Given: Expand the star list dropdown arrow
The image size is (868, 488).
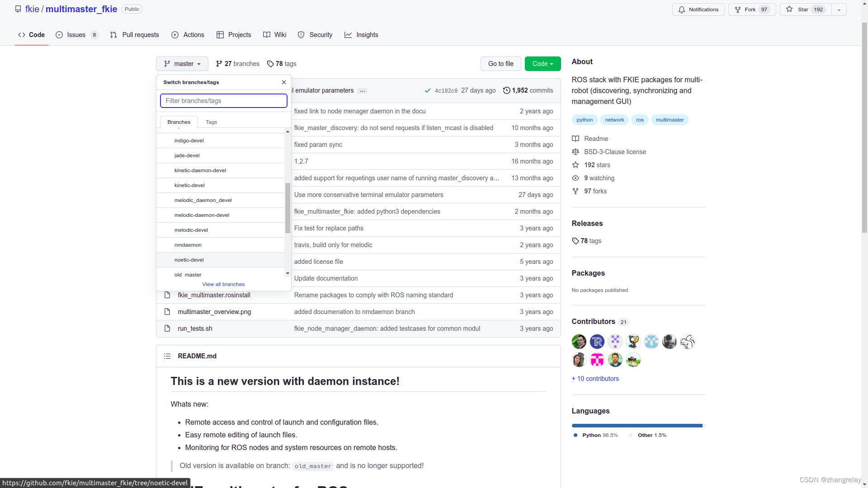Looking at the screenshot, I should coord(839,9).
